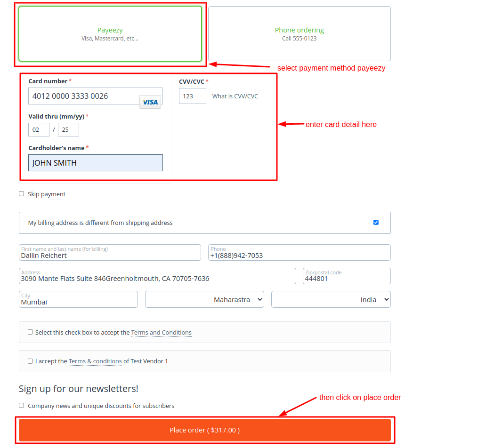Click the billing Address field

click(157, 276)
